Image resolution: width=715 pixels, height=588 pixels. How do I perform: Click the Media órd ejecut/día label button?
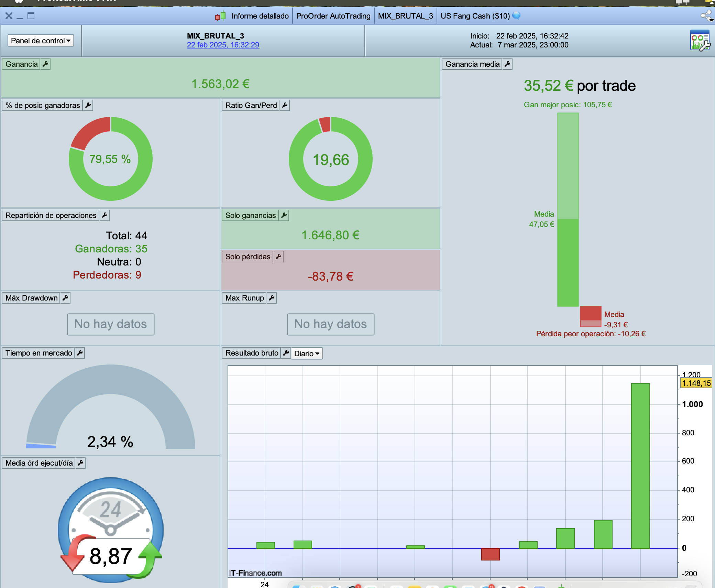tap(39, 463)
